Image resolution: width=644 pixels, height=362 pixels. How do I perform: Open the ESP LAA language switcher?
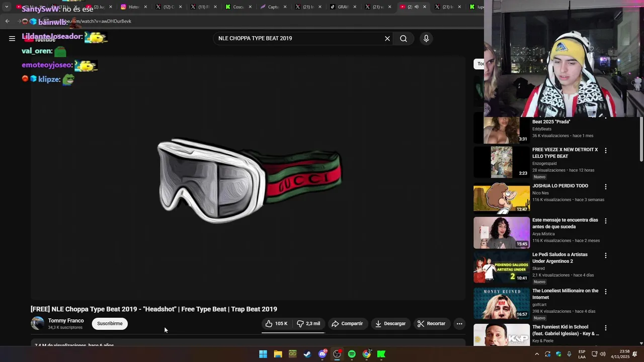(582, 354)
